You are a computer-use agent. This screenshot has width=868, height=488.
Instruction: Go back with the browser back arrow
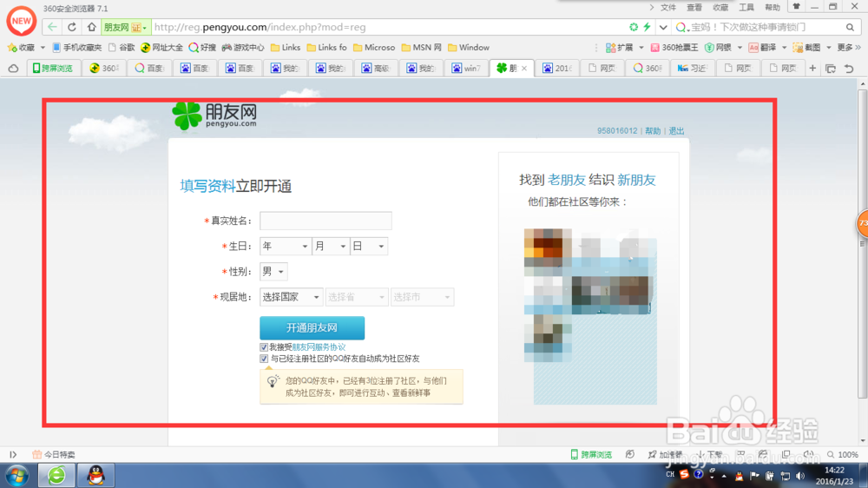(52, 27)
